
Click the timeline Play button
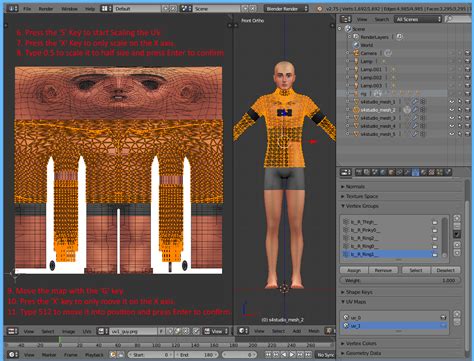click(x=292, y=355)
